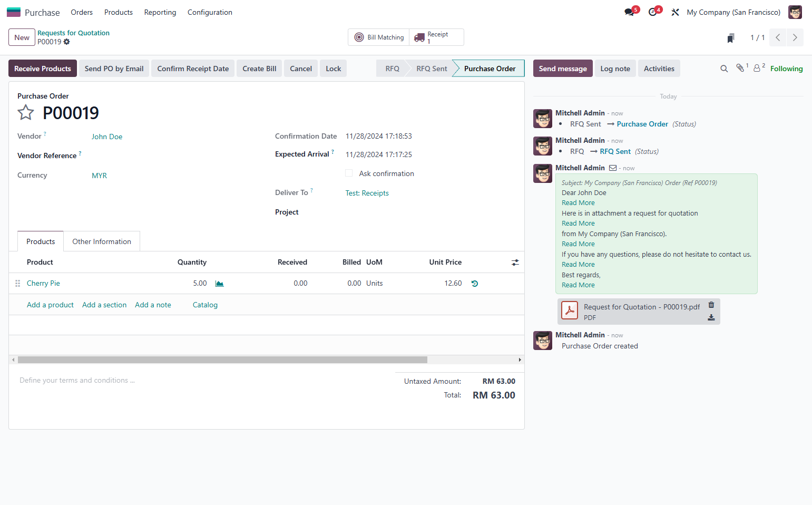This screenshot has width=812, height=505.
Task: Open the Orders menu
Action: tap(82, 12)
